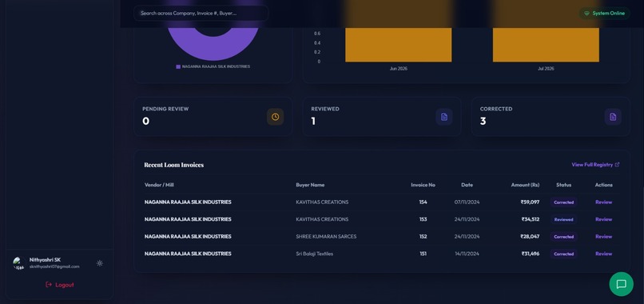
Task: Click the Status column header
Action: pos(563,185)
